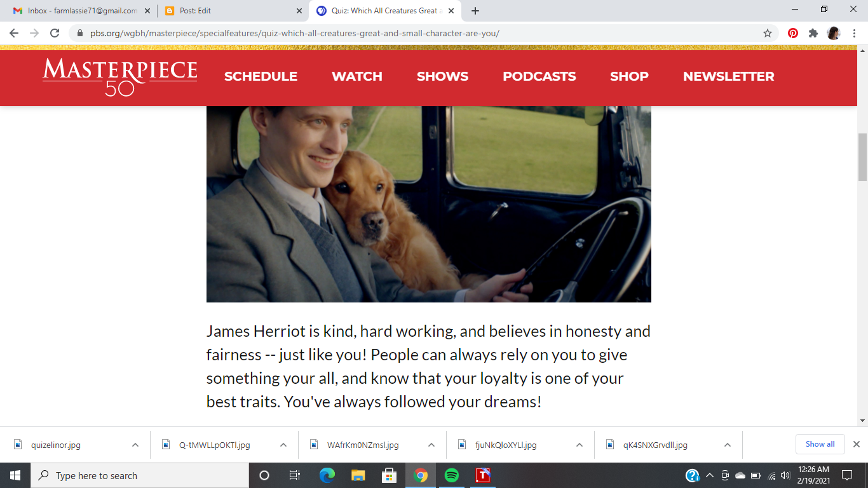
Task: Open the Watch menu item
Action: coord(357,76)
